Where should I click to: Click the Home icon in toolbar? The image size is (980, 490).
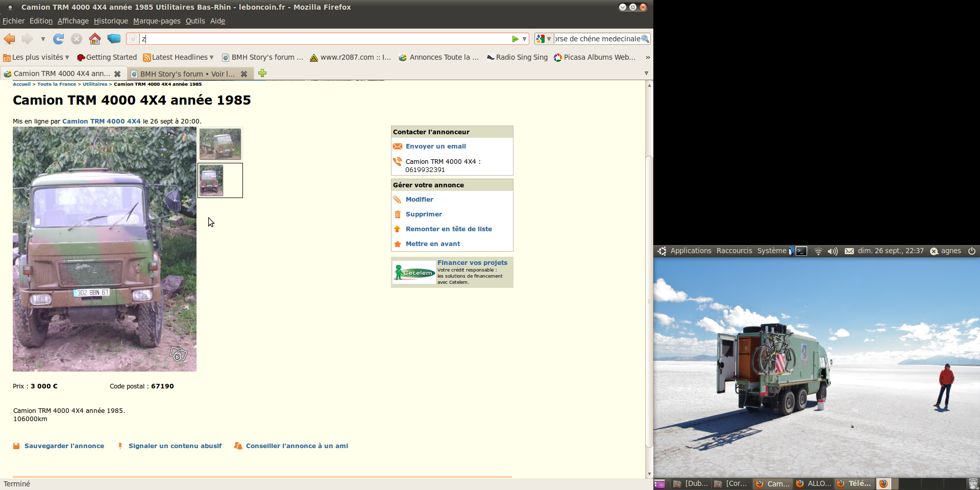(x=95, y=39)
